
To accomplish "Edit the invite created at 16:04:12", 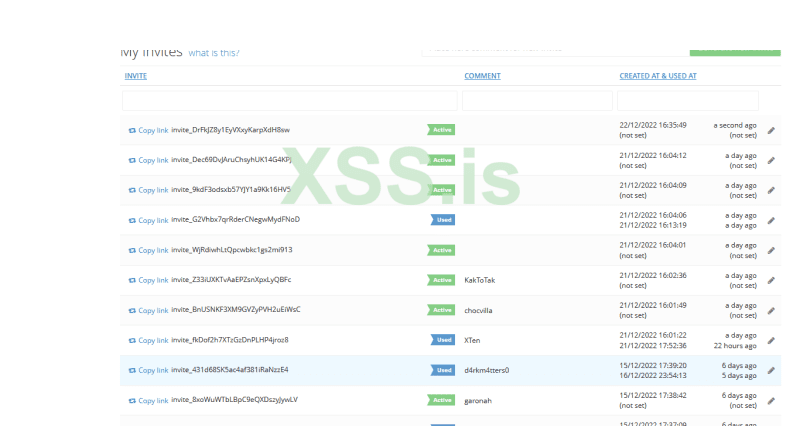I will [x=771, y=161].
